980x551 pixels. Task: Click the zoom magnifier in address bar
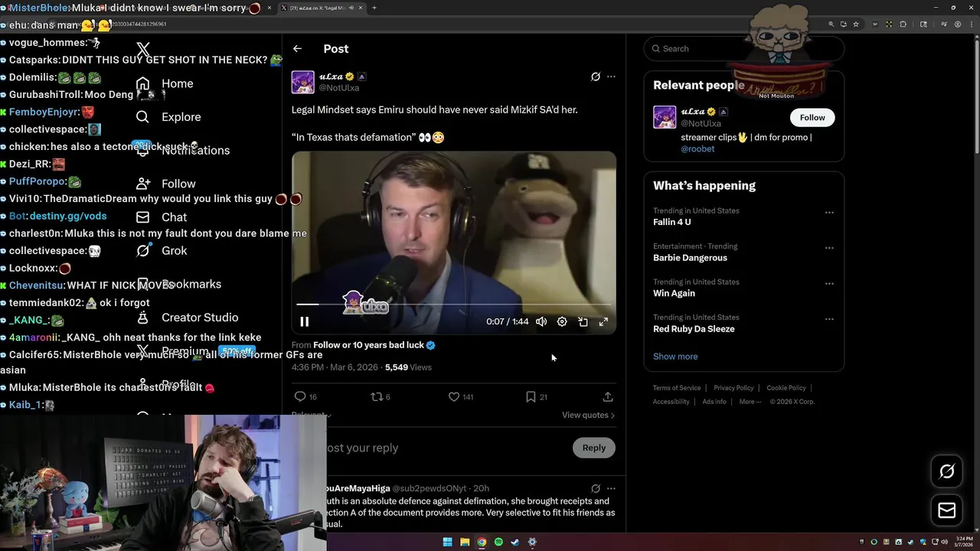[831, 24]
